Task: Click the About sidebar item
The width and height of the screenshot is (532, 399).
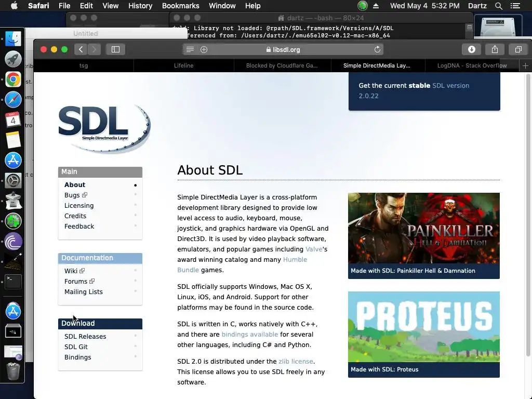Action: (x=75, y=185)
